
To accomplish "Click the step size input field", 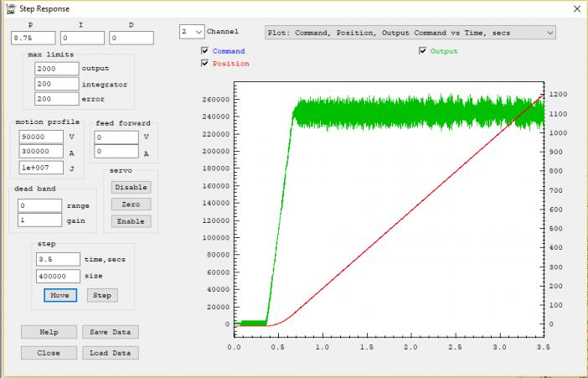I will pos(58,276).
